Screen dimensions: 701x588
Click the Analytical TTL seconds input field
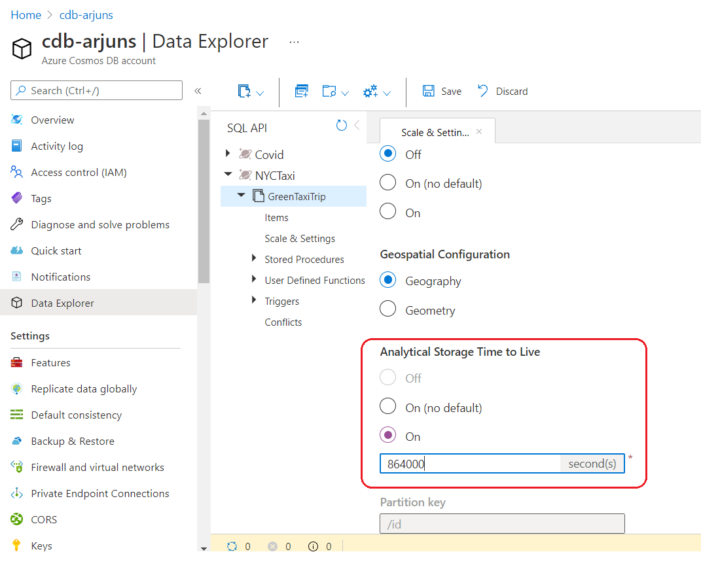tap(469, 464)
